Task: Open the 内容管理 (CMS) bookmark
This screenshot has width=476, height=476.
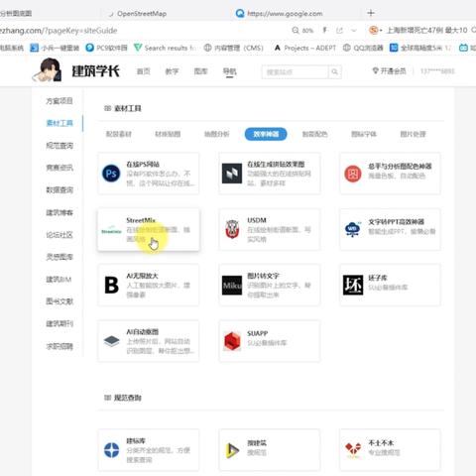Action: 234,48
